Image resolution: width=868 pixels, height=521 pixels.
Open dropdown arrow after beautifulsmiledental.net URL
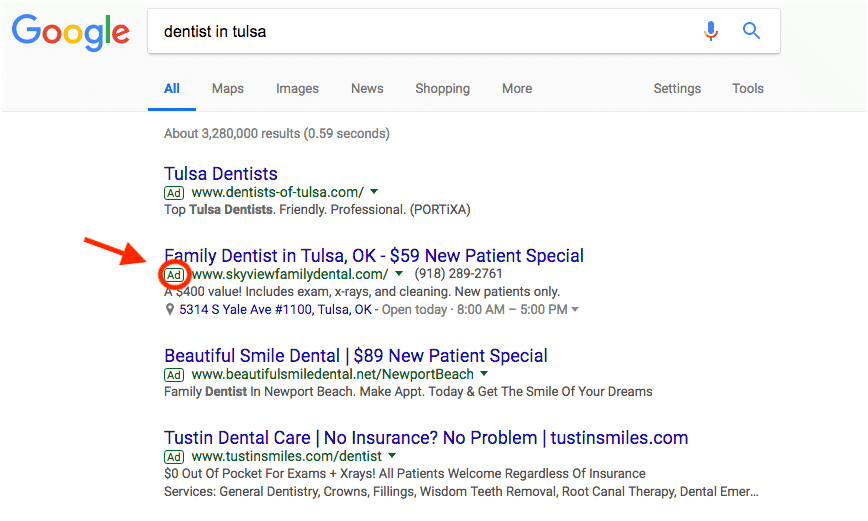click(484, 374)
